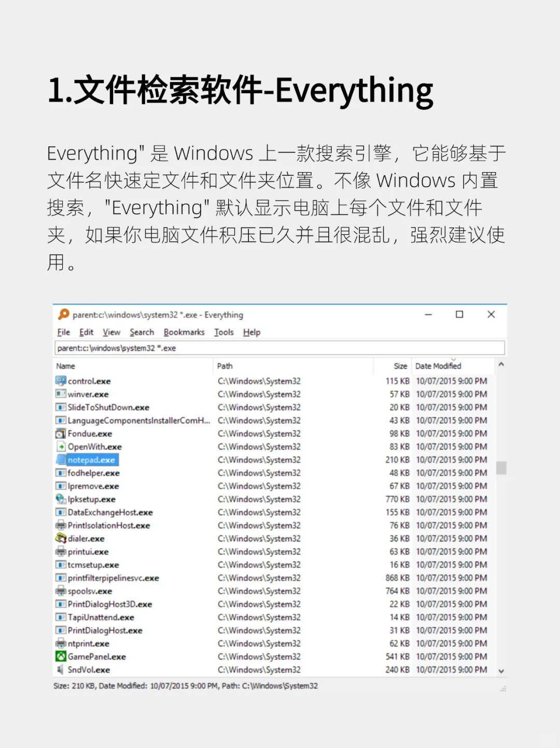Click the scrollbar up arrow
The width and height of the screenshot is (560, 748).
pos(501,364)
